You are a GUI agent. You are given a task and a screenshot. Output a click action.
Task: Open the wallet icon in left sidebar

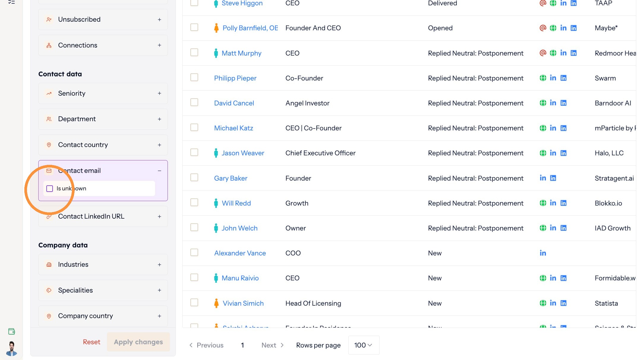[x=12, y=331]
